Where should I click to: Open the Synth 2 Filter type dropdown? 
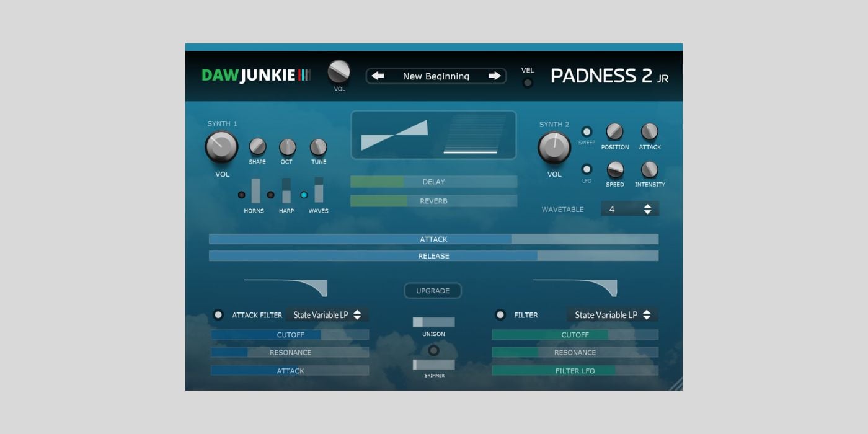[612, 314]
